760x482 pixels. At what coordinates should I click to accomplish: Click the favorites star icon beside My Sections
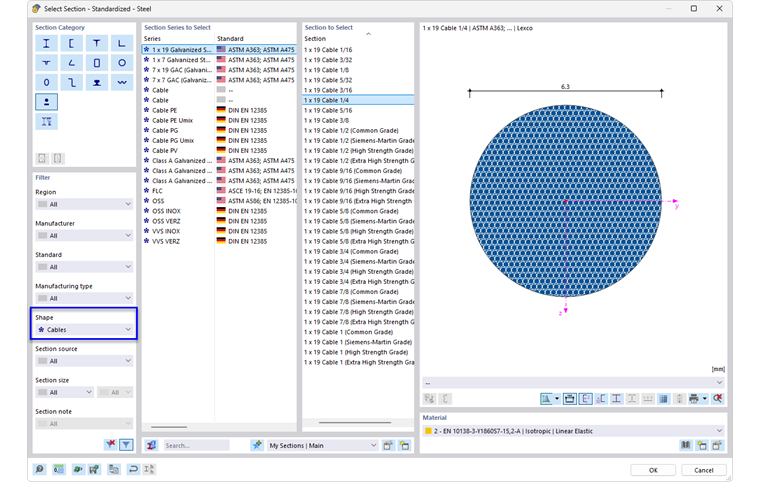[257, 445]
